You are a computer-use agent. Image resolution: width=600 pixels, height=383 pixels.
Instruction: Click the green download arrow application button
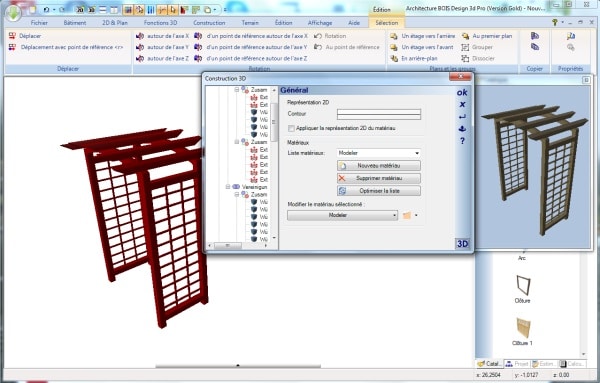click(x=14, y=13)
